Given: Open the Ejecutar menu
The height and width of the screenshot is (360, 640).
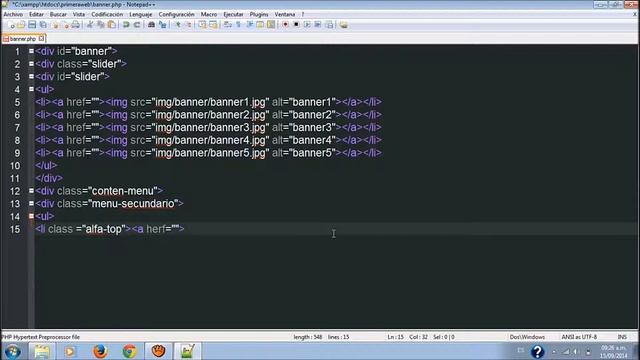Looking at the screenshot, I should pyautogui.click(x=233, y=14).
